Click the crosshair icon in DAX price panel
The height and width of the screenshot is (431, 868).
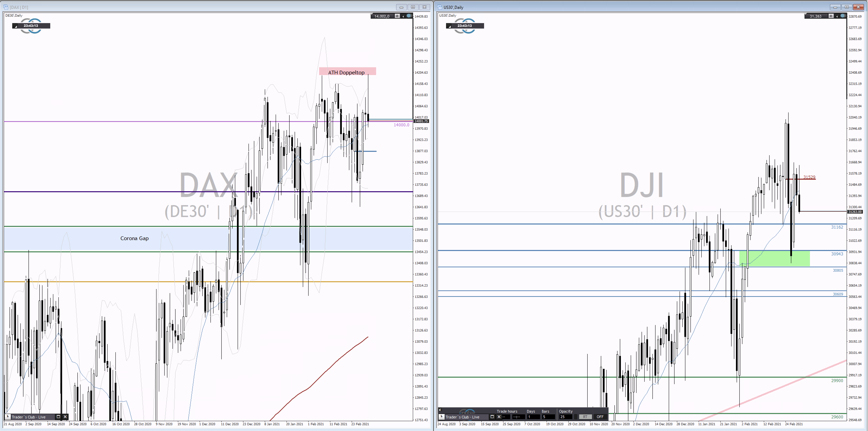coord(398,16)
